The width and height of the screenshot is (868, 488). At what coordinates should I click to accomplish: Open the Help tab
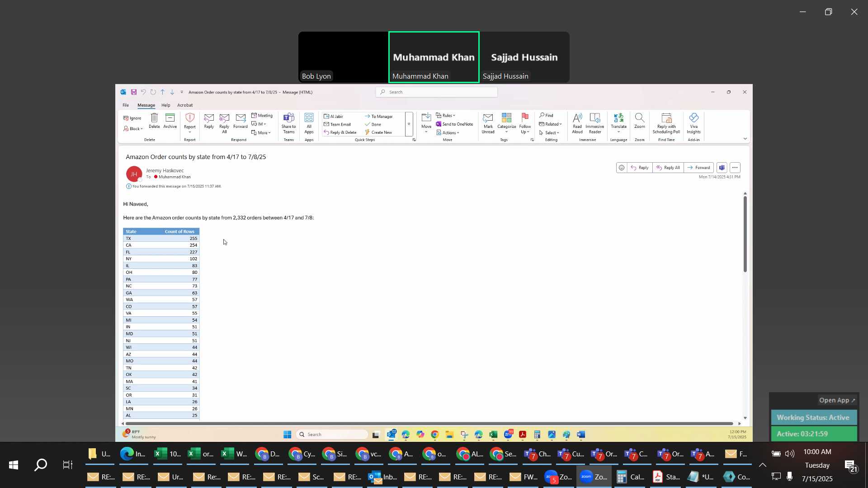(x=166, y=105)
